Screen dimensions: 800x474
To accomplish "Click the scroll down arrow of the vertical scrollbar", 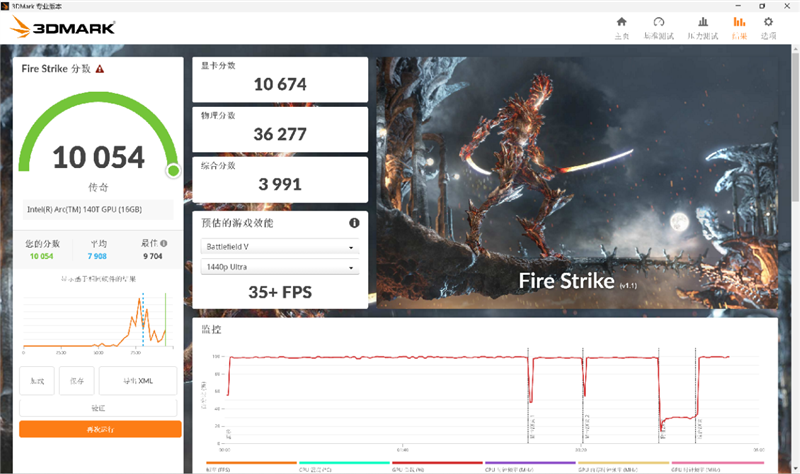I will click(x=795, y=468).
